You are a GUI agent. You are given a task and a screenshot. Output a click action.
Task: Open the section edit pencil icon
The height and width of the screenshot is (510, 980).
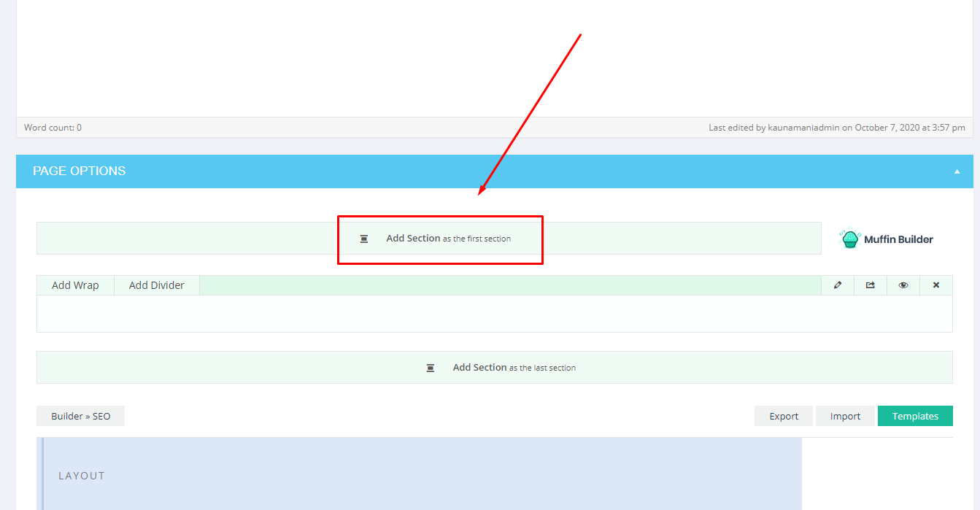(x=837, y=285)
